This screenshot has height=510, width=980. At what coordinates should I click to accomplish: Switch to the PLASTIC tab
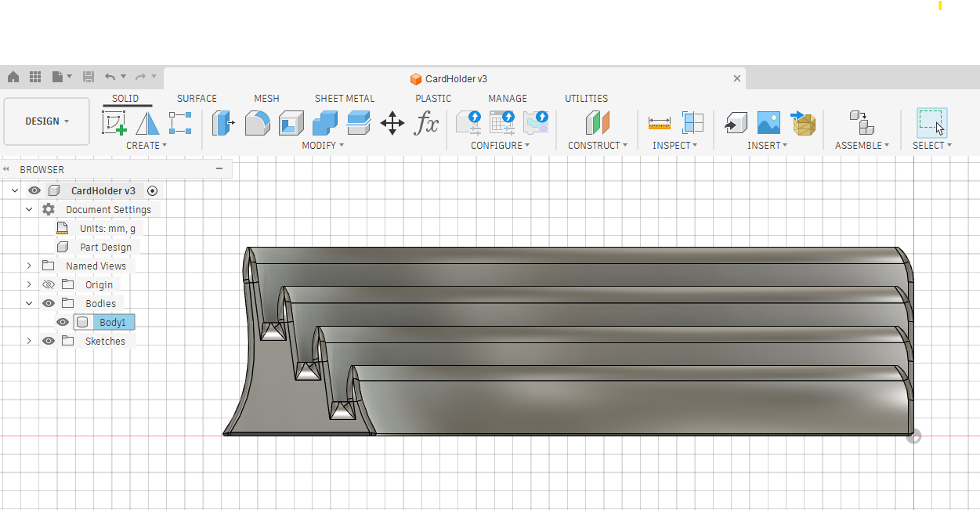tap(433, 99)
